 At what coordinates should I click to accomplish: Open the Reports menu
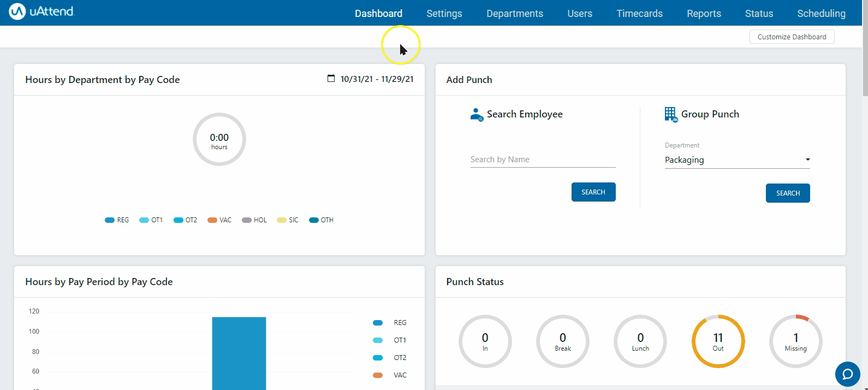[704, 14]
